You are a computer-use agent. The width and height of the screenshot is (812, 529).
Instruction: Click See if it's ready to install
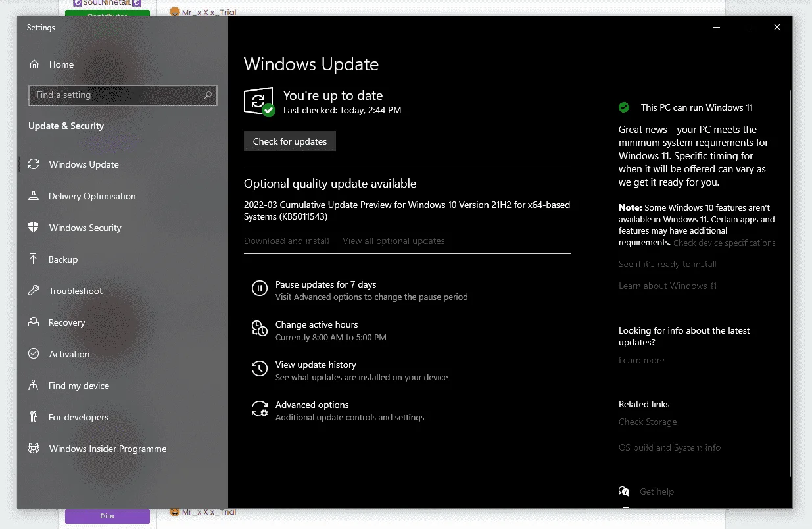pos(667,264)
